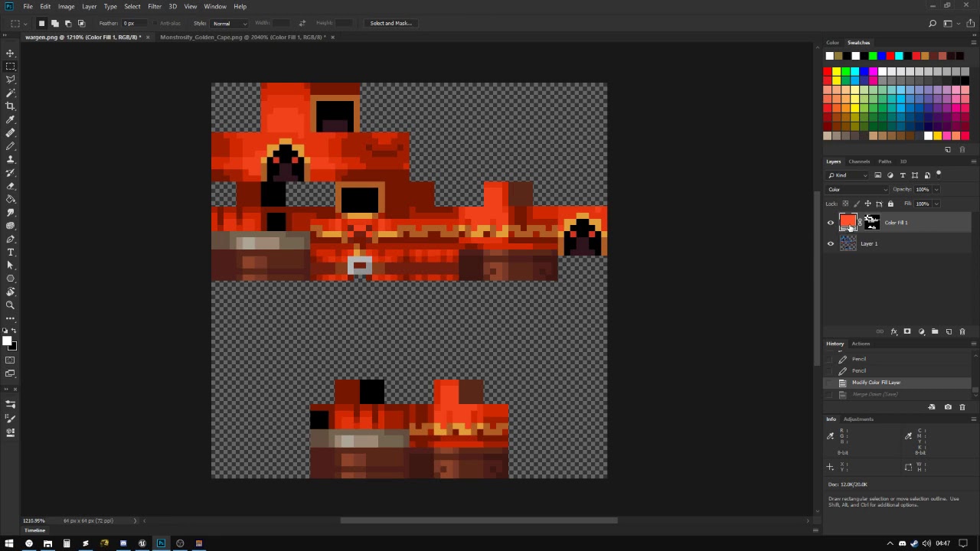Add layer mask from Layers panel
Screen dimensions: 980x551
tap(907, 331)
